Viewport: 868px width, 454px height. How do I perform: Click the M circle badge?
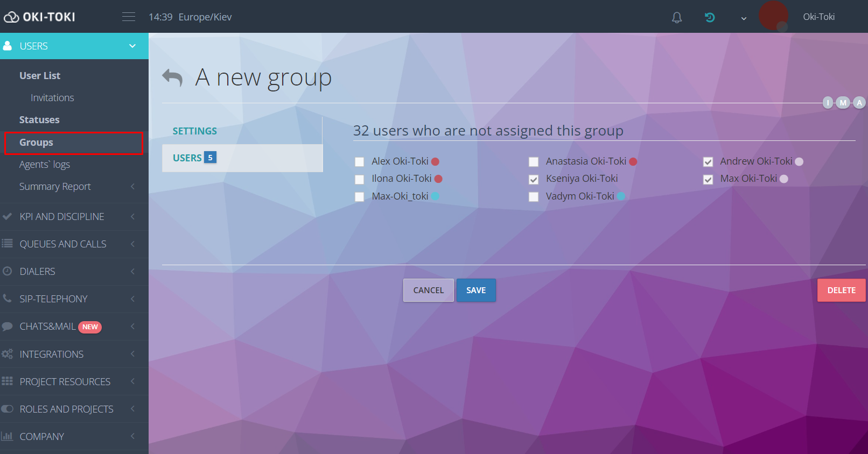[x=843, y=103]
